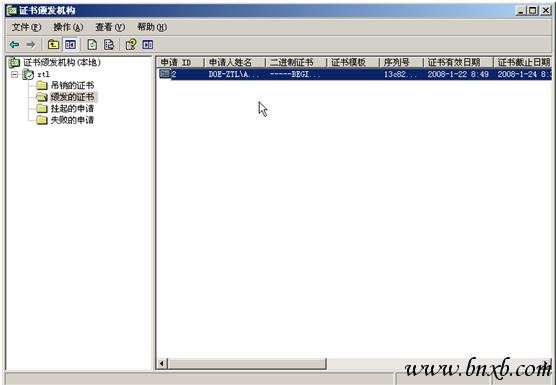This screenshot has width=556, height=385.
Task: Click the 失败的申请 folder icon
Action: click(x=42, y=120)
